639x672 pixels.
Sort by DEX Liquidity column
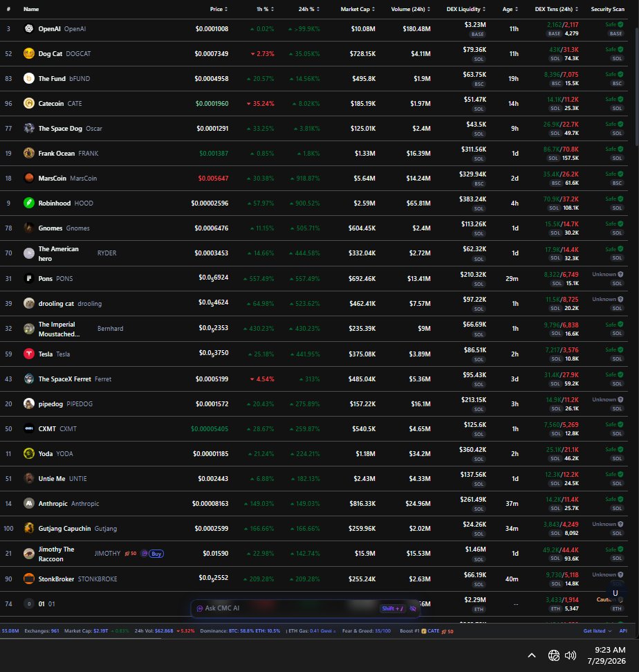[x=466, y=9]
